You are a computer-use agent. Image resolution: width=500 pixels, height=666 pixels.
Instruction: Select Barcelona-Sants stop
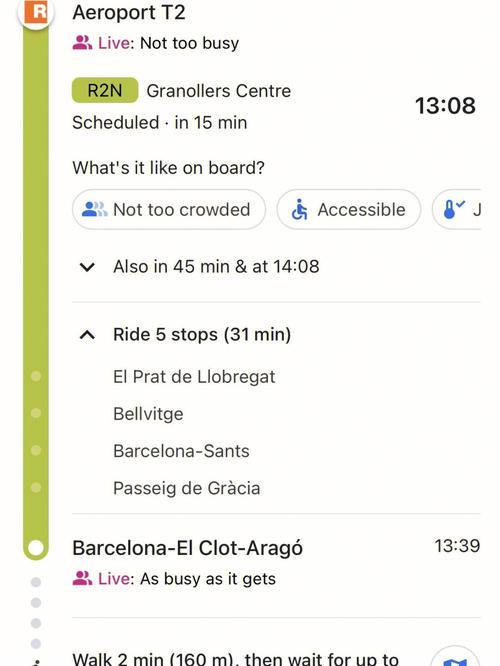coord(181,451)
